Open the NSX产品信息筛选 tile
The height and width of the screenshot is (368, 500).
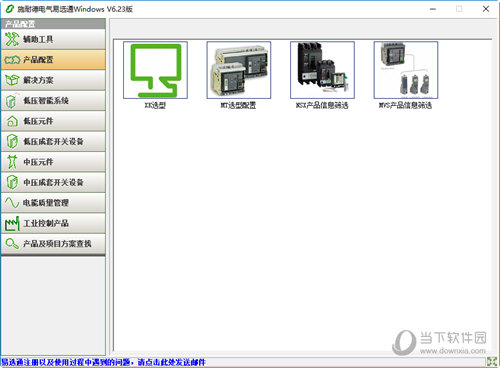tap(322, 70)
